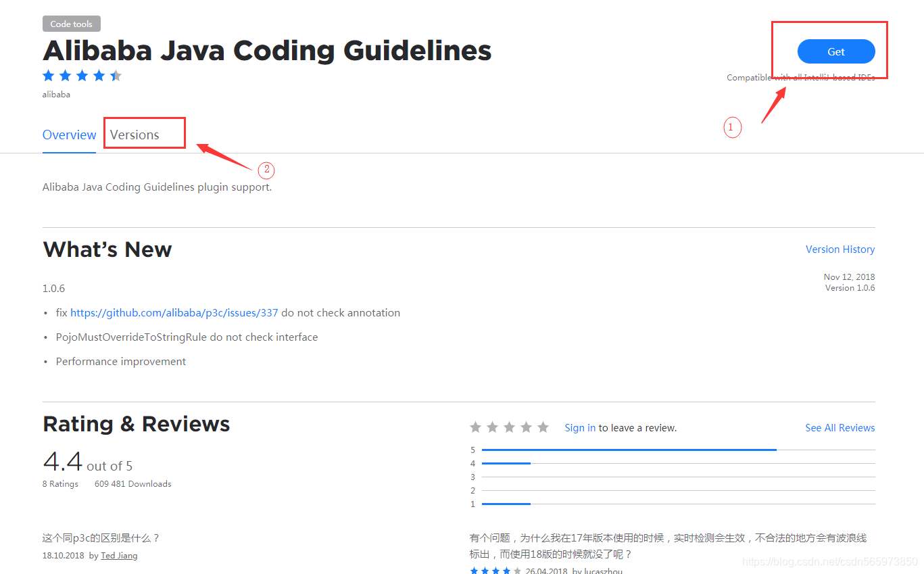The width and height of the screenshot is (924, 574).
Task: Click the 8 Ratings count
Action: [x=60, y=484]
